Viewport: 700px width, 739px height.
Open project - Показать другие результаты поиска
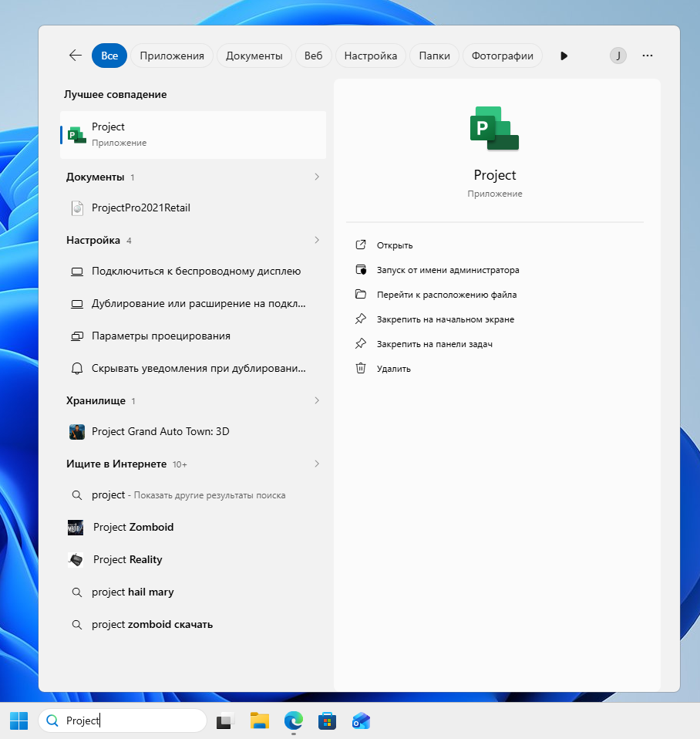tap(194, 495)
